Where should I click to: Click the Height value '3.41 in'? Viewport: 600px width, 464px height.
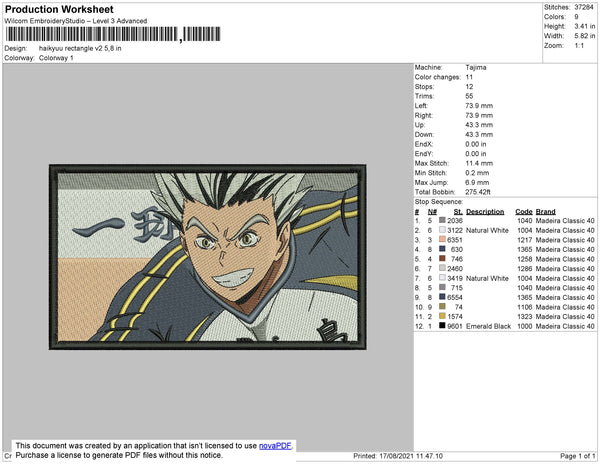tap(585, 26)
